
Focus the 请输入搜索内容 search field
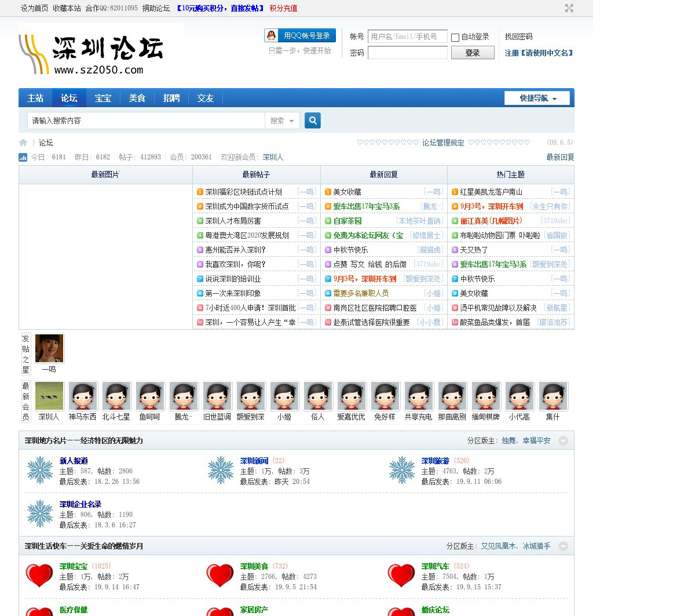[x=146, y=121]
